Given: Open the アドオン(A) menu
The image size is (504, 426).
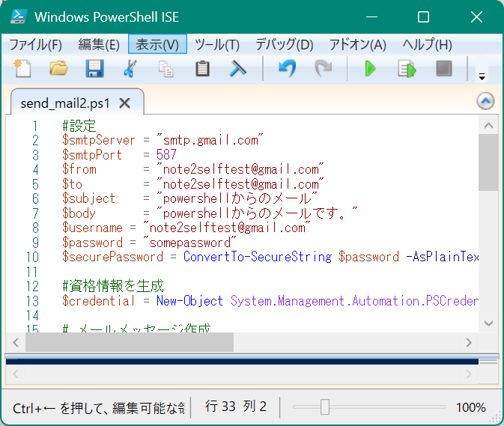Looking at the screenshot, I should coord(358,44).
